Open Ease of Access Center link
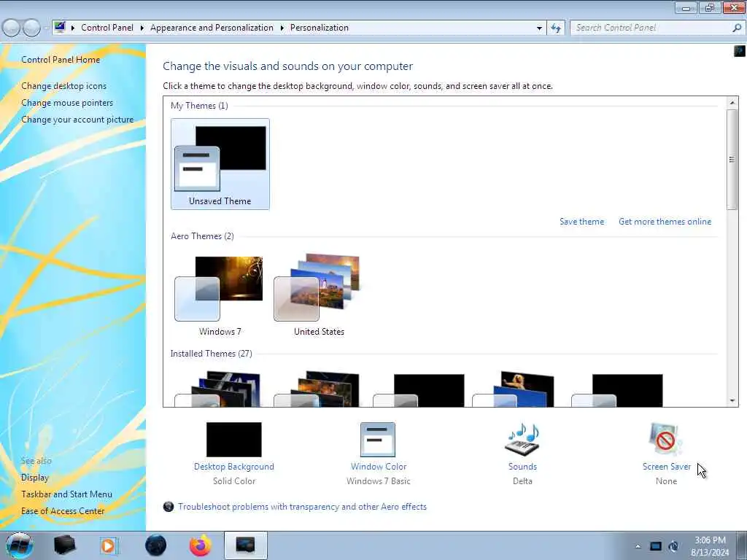747x560 pixels. pos(63,511)
